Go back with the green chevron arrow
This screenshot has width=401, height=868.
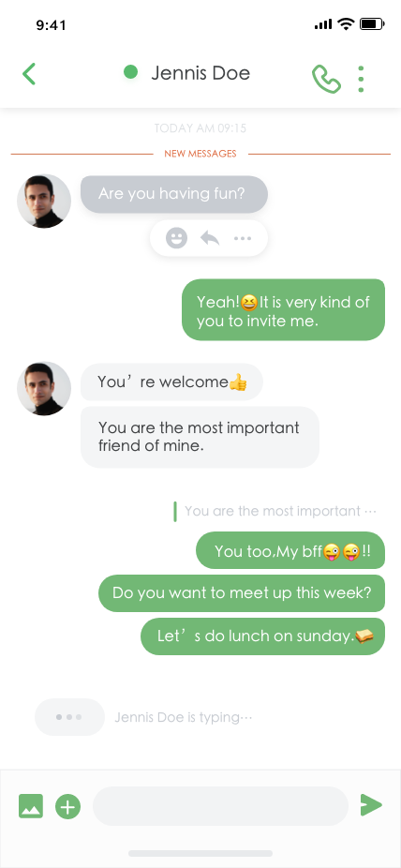[29, 74]
